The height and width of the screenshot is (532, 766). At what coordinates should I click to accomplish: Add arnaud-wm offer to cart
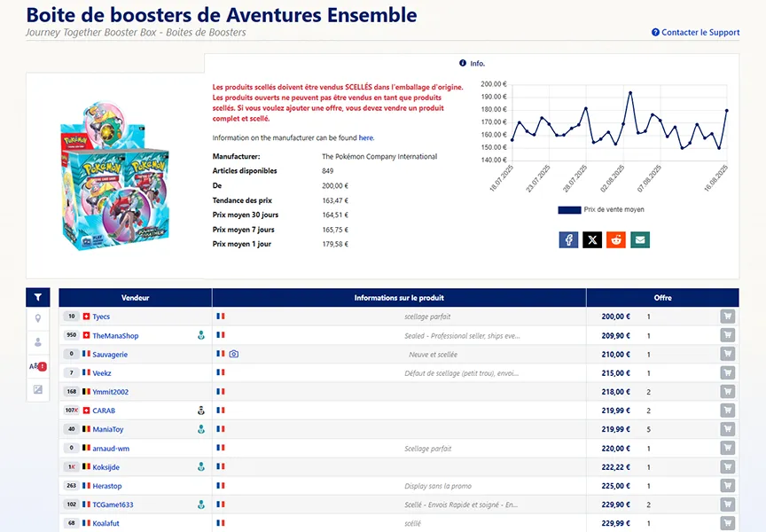click(x=727, y=448)
